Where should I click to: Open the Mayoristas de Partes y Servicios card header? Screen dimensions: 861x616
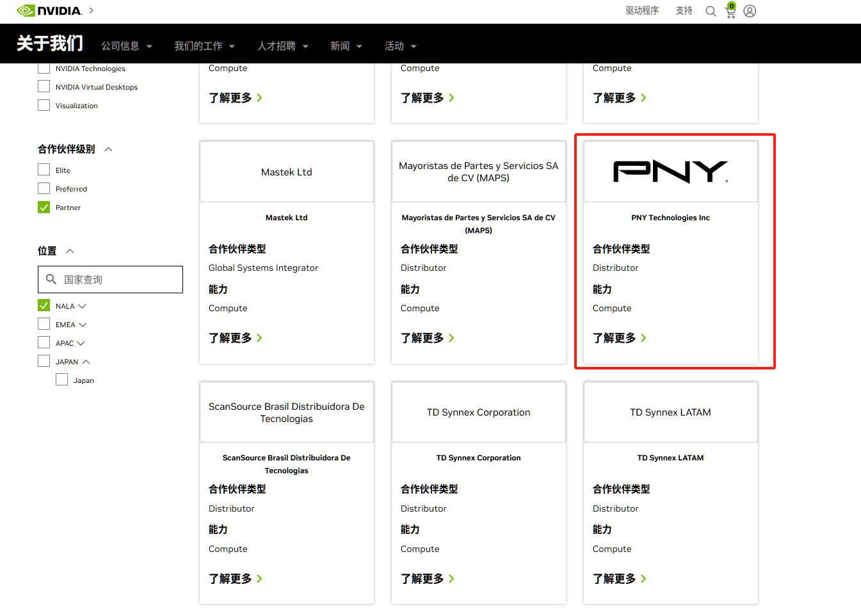click(x=479, y=172)
